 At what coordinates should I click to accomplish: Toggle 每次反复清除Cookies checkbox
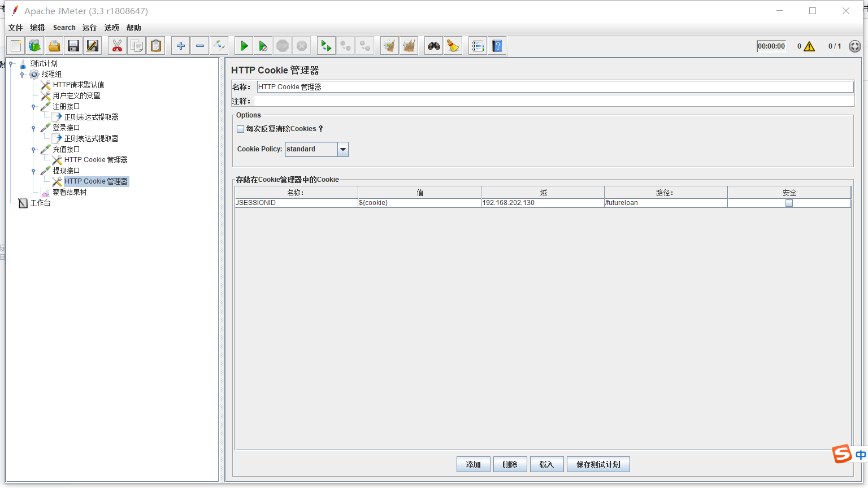pos(240,129)
